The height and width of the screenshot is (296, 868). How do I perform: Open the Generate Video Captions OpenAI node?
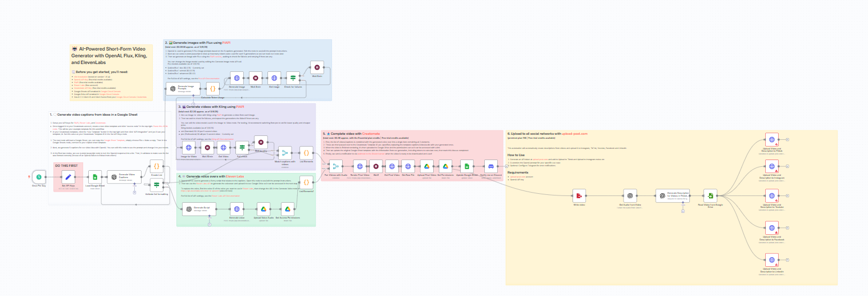pyautogui.click(x=124, y=177)
